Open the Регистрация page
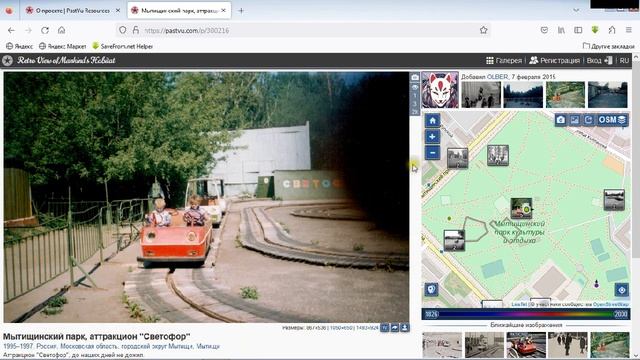The image size is (640, 360). coord(554,60)
